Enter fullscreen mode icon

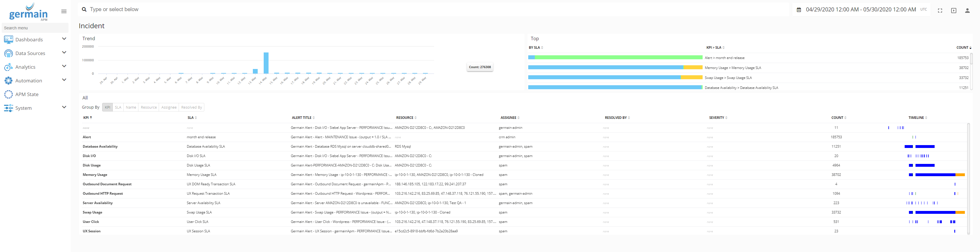click(940, 11)
